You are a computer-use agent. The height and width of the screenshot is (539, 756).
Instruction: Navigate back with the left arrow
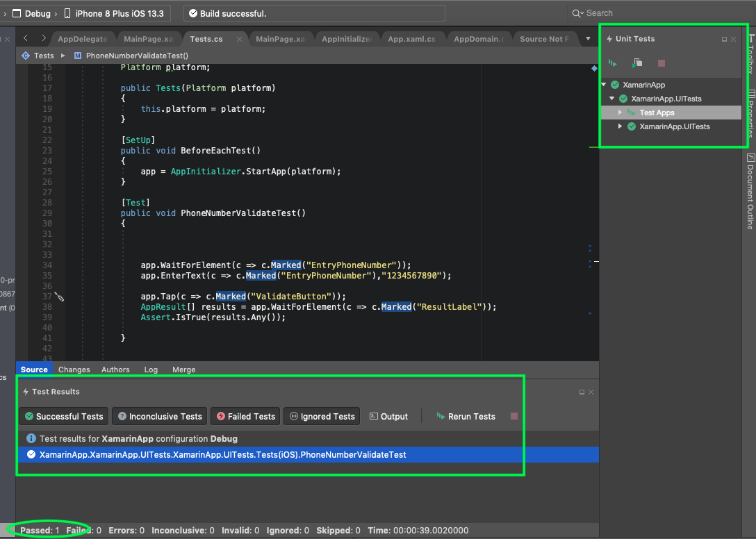click(x=26, y=39)
